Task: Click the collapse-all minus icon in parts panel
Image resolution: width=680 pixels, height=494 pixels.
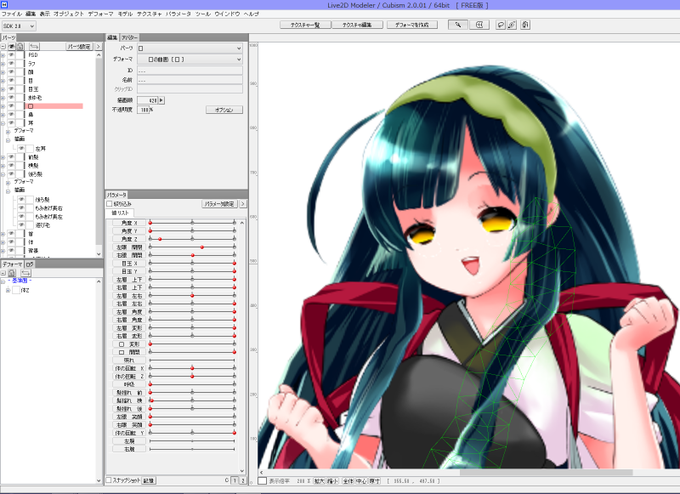Action: [3, 46]
